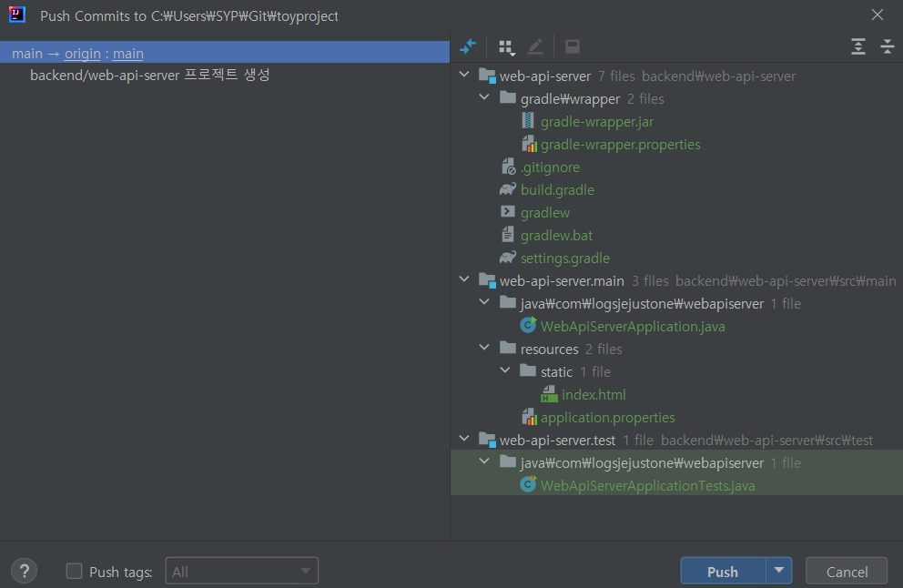The width and height of the screenshot is (903, 588).
Task: Select the .gitignore file name
Action: 550,167
